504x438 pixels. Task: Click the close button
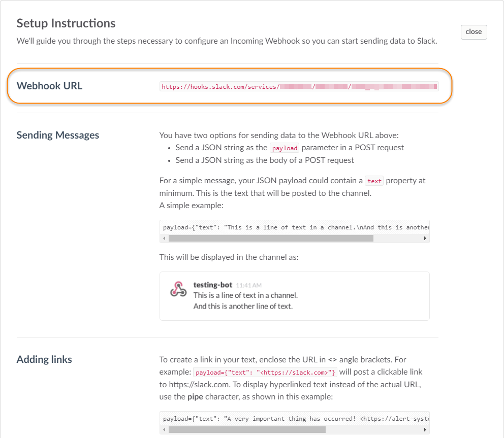473,31
